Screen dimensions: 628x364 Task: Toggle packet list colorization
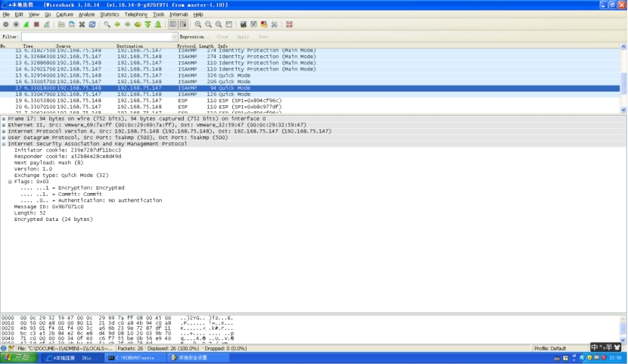(x=173, y=24)
